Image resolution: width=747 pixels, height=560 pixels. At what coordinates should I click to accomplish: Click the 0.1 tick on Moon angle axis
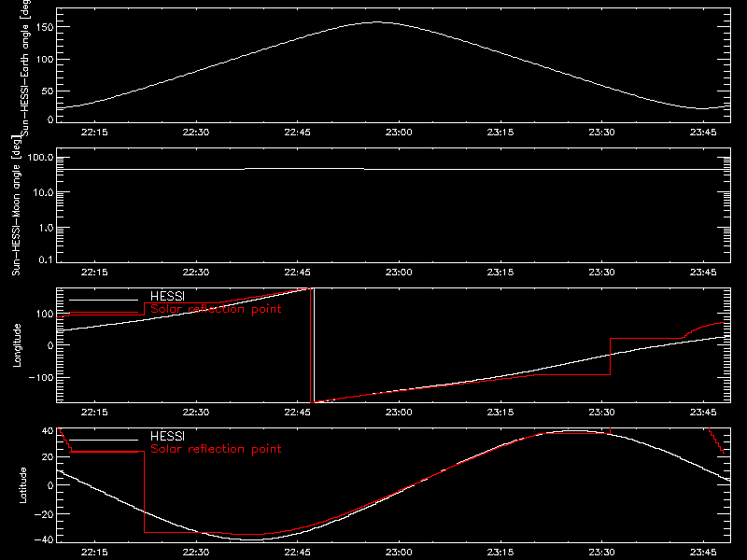(x=45, y=259)
